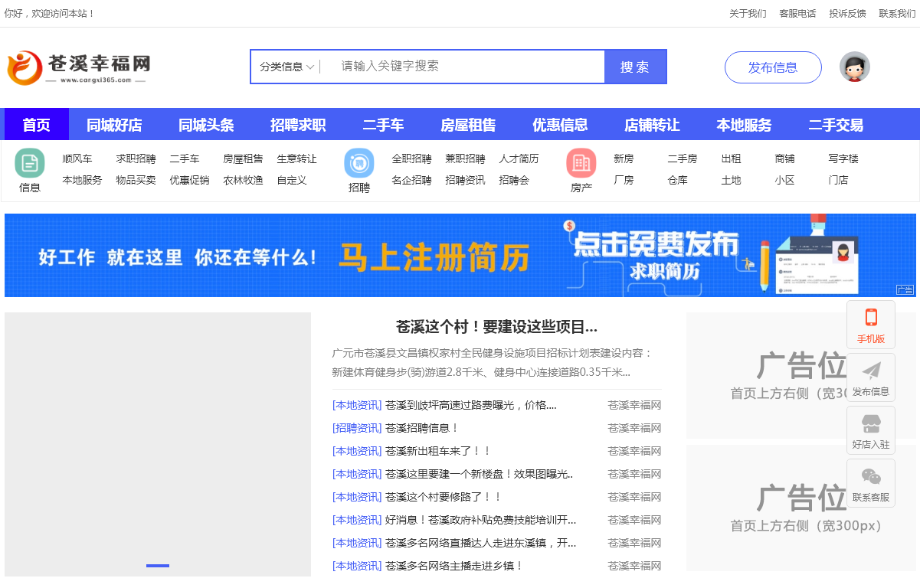Expand the 分类信息 search category dropdown

pos(286,67)
